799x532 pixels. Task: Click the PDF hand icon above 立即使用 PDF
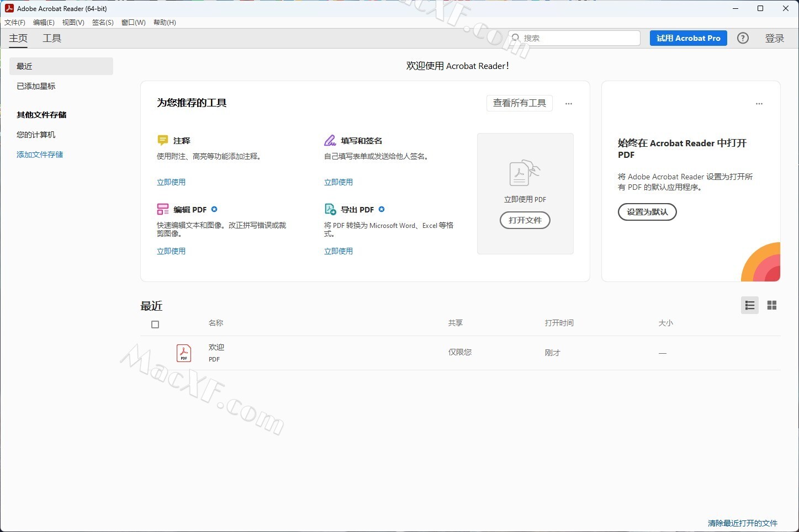tap(525, 173)
